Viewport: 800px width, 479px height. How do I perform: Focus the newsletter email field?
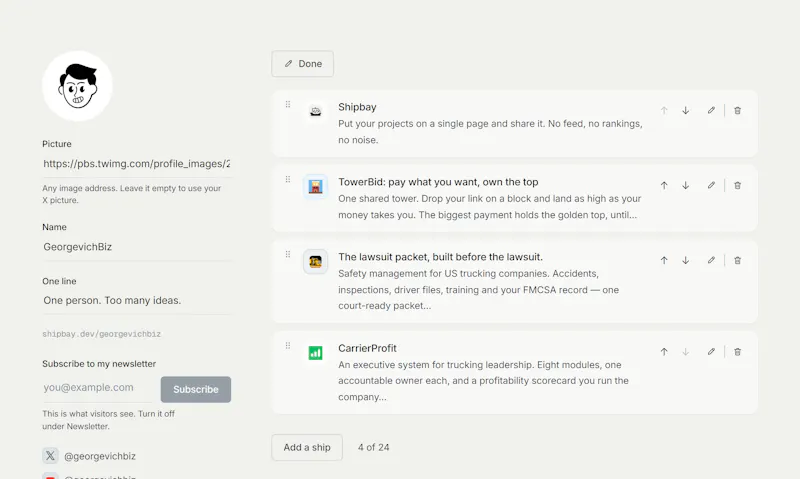click(x=97, y=388)
